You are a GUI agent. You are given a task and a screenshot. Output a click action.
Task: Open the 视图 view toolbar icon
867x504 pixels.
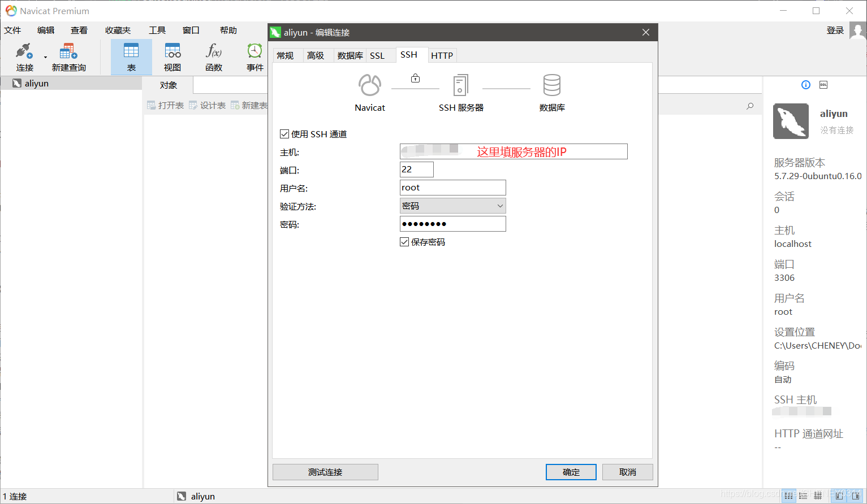(x=172, y=57)
